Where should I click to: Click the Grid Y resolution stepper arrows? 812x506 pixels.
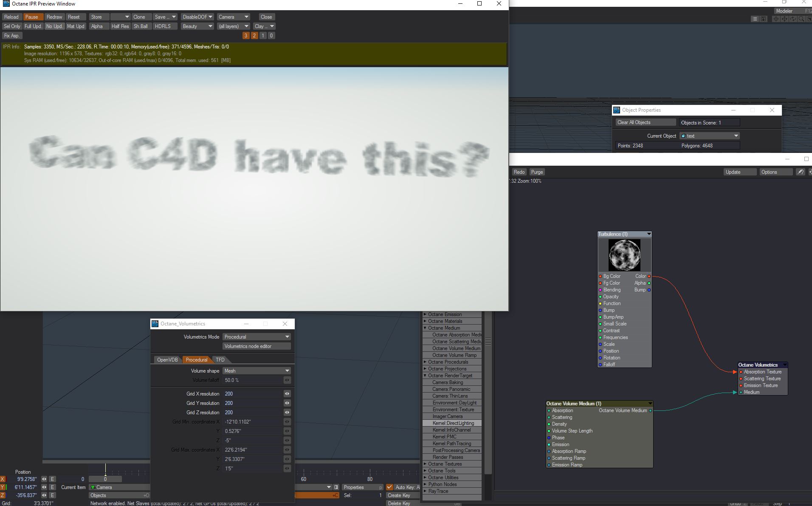coord(287,403)
